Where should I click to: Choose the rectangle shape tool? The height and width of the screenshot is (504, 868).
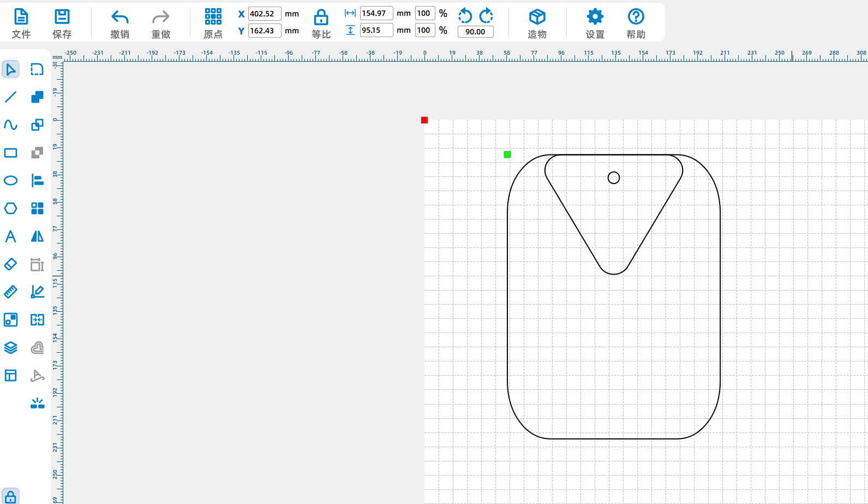(x=11, y=153)
